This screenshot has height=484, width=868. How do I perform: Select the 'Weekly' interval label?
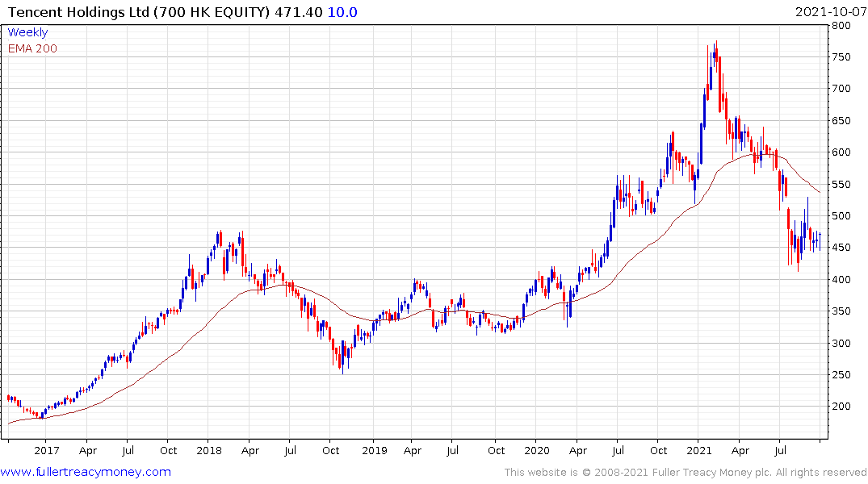tap(27, 32)
